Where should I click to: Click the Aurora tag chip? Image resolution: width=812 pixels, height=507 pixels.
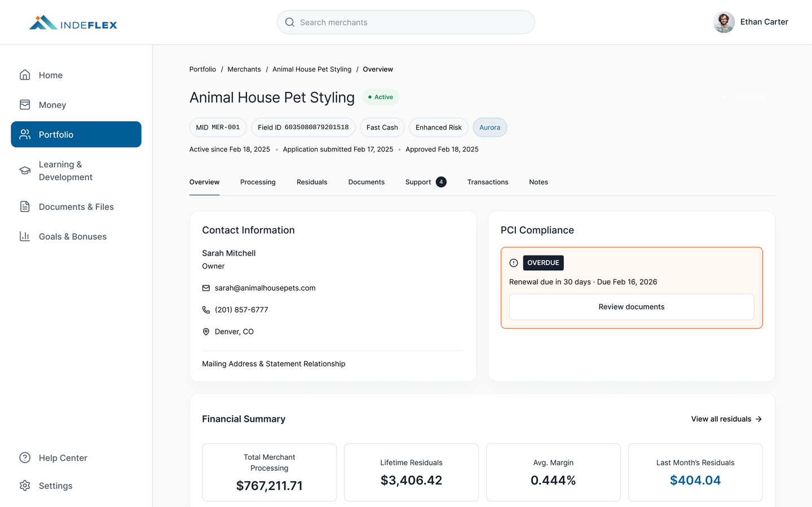[490, 127]
